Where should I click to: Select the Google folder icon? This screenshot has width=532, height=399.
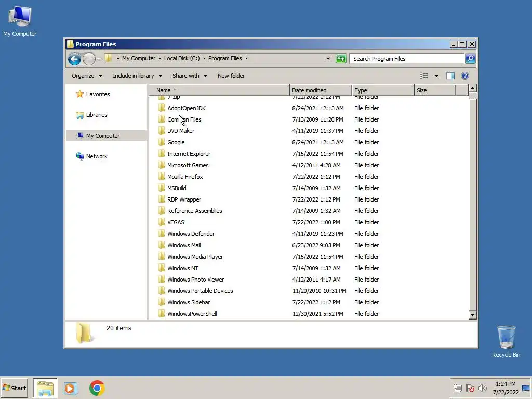coord(162,142)
